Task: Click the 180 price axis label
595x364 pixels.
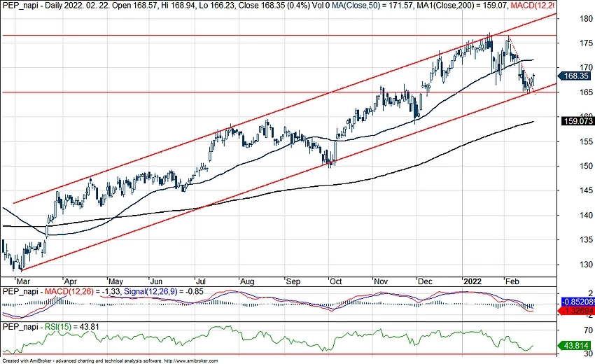Action: click(587, 19)
